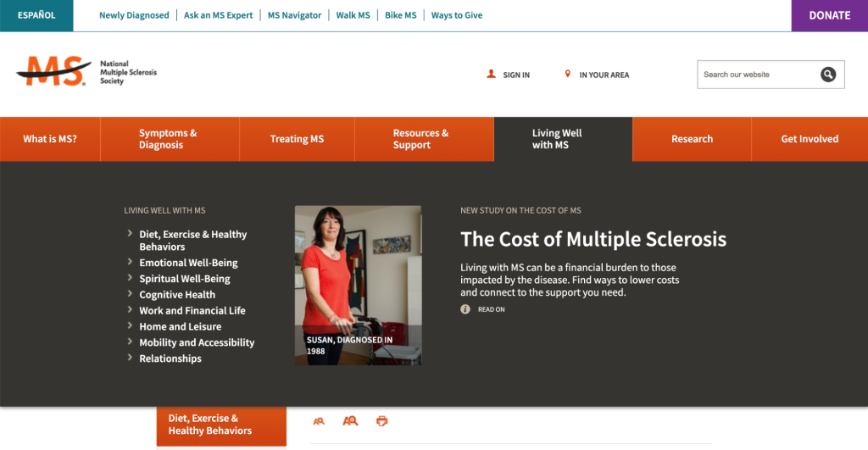Click the chevron beside Home and Leisure
The width and height of the screenshot is (868, 450).
(x=130, y=325)
